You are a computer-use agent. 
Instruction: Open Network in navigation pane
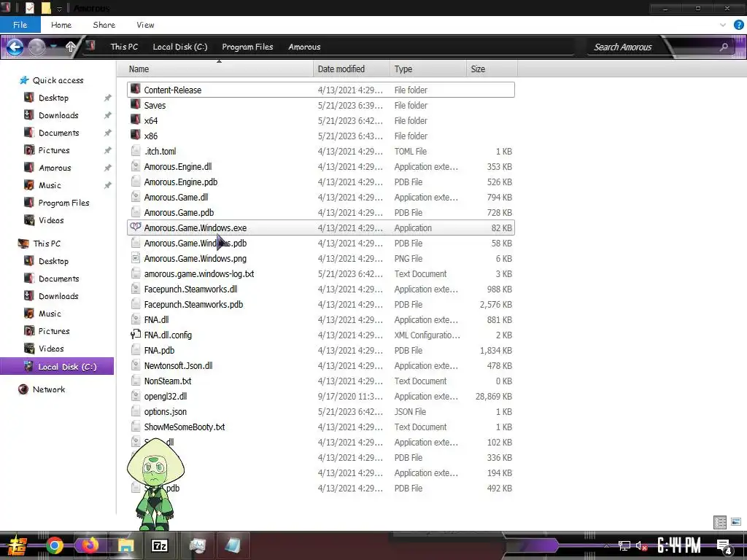pos(48,389)
